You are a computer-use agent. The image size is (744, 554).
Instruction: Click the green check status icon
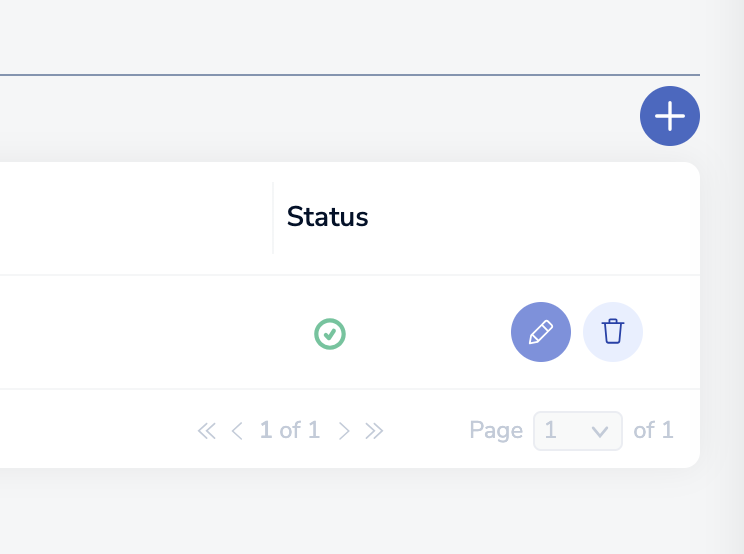(330, 333)
